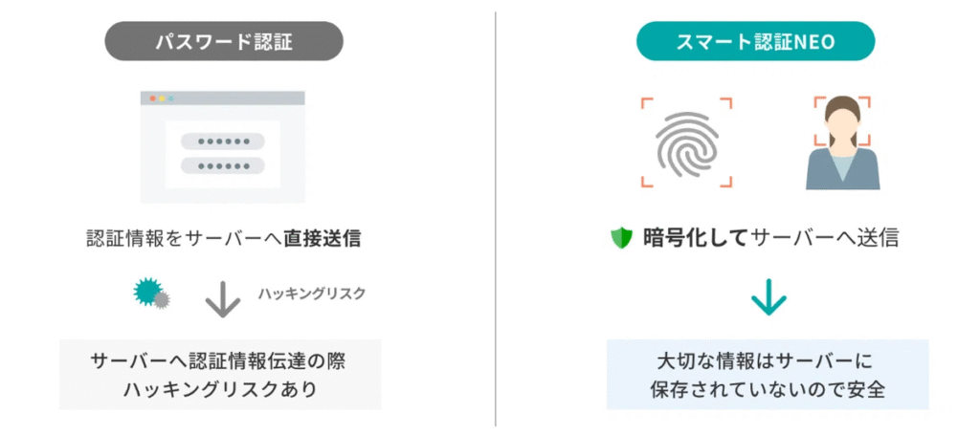The image size is (980, 435).
Task: Click the woman's face recognition icon
Action: [842, 141]
